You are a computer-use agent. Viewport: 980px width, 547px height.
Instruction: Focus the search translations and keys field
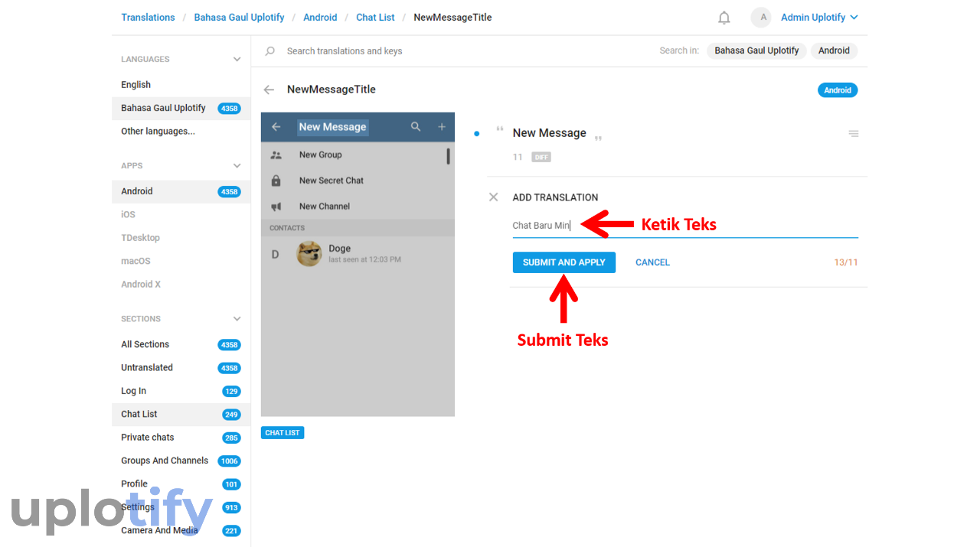click(459, 51)
